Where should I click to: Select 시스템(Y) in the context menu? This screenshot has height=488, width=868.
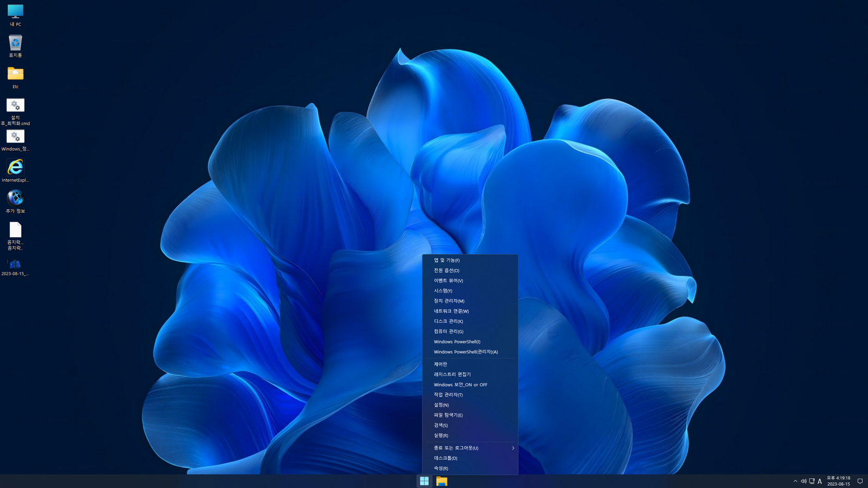coord(470,291)
